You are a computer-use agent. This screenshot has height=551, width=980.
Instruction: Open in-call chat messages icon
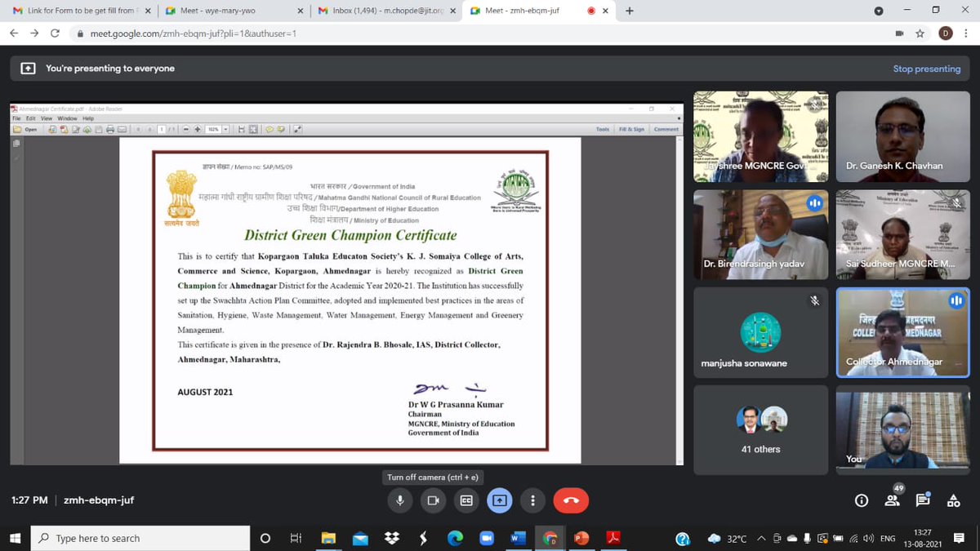(x=923, y=500)
